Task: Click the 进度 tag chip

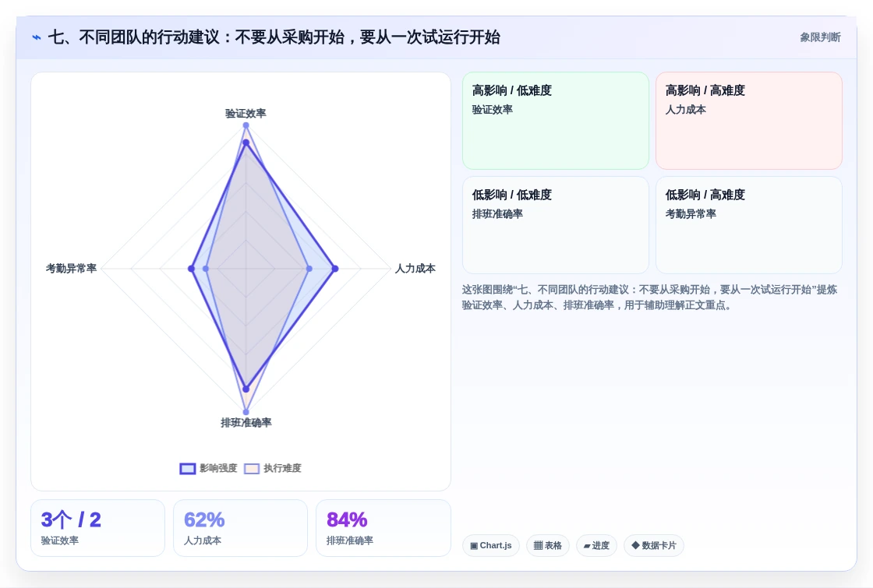Action: click(596, 546)
